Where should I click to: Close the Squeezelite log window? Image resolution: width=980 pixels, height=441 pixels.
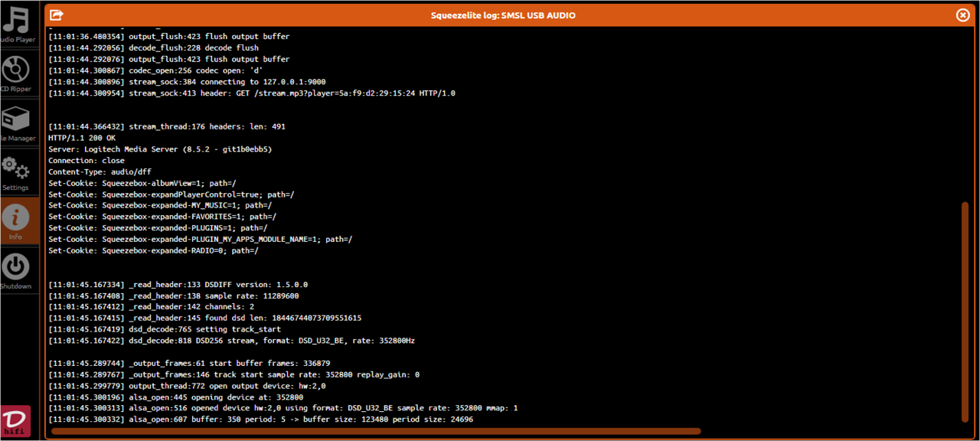tap(963, 15)
